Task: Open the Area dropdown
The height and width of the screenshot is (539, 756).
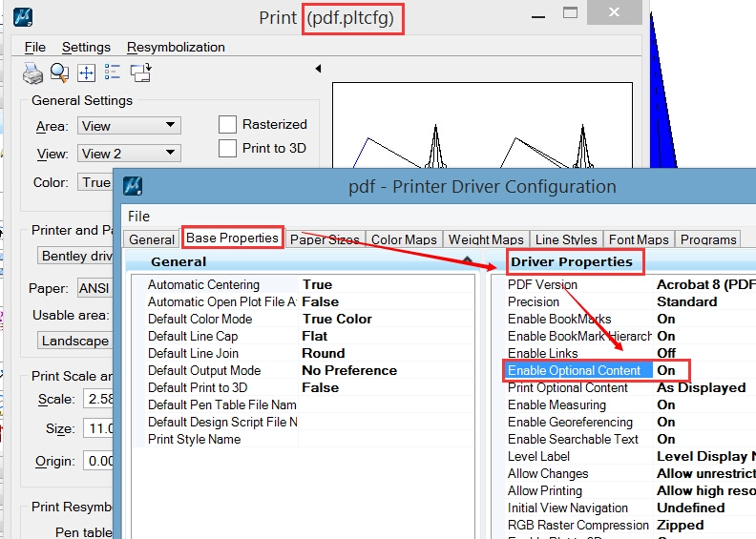Action: pos(129,126)
